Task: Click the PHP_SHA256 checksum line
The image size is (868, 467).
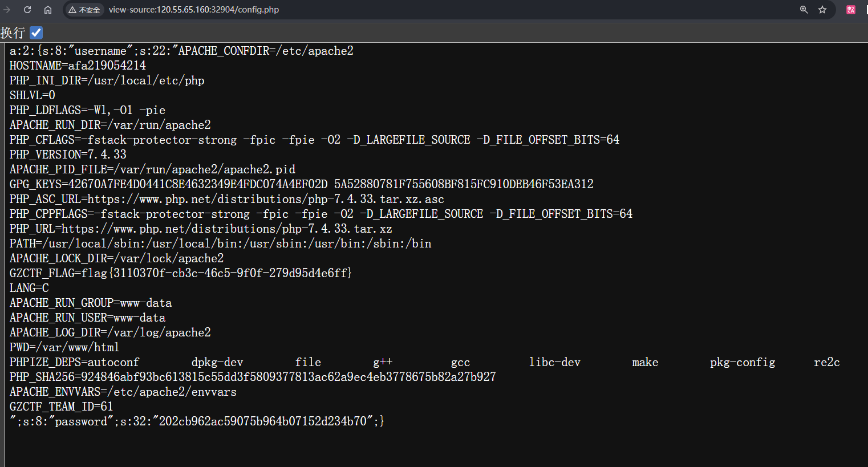Action: click(253, 377)
